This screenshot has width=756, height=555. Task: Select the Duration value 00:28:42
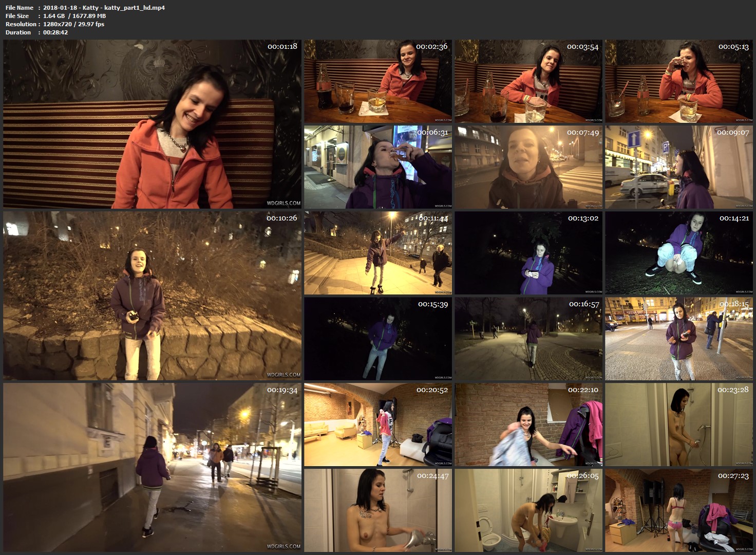[55, 32]
